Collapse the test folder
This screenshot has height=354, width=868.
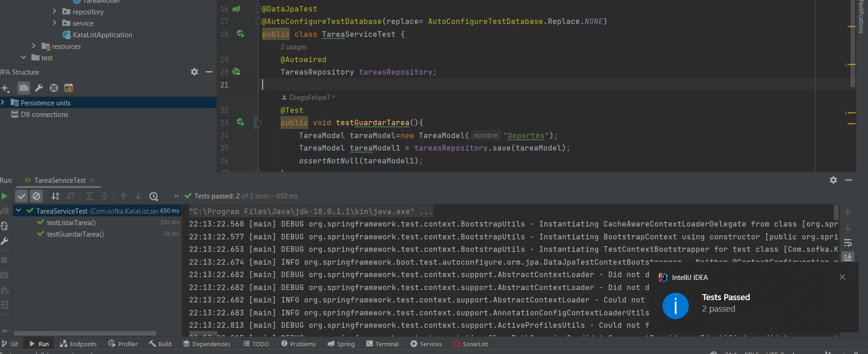23,57
